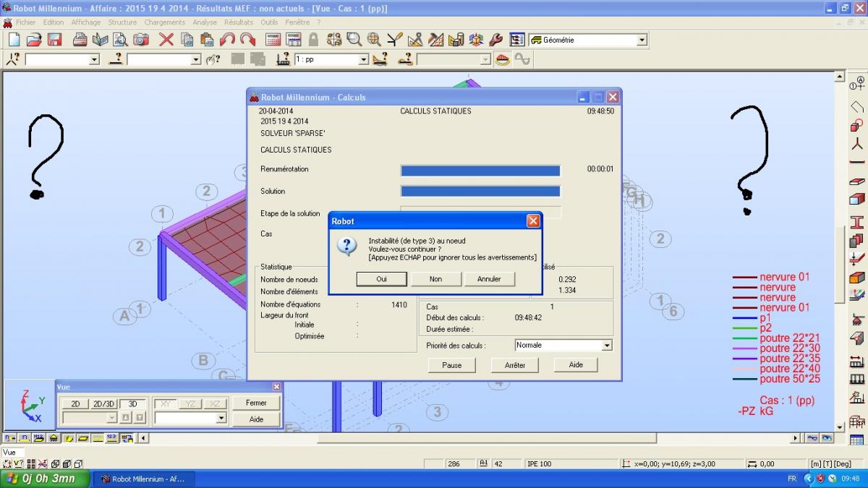Click Annuler in the Robot dialog
This screenshot has width=868, height=488.
(x=489, y=279)
